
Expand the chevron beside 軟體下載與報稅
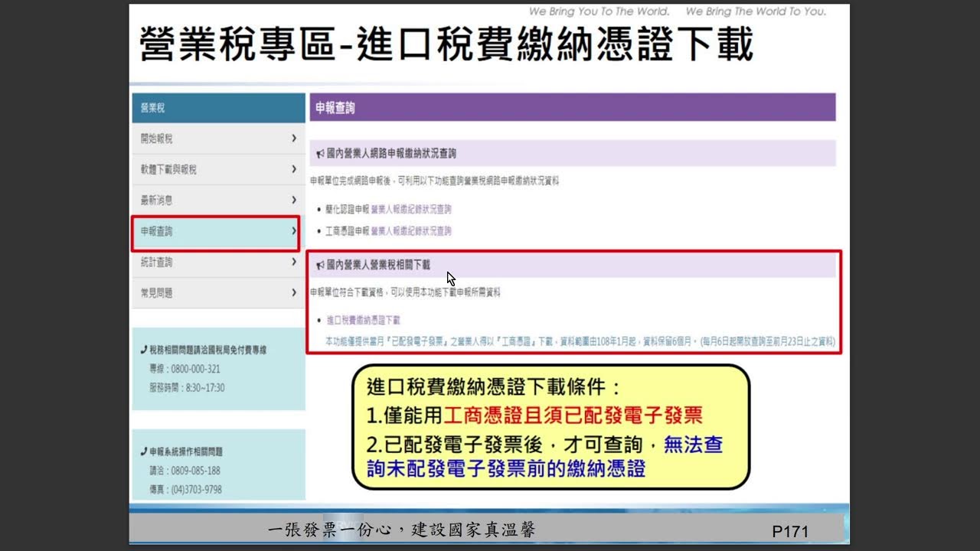click(294, 169)
